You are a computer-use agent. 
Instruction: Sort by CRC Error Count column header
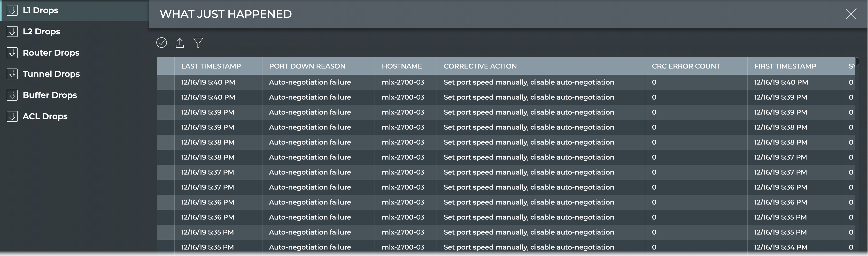(x=686, y=66)
